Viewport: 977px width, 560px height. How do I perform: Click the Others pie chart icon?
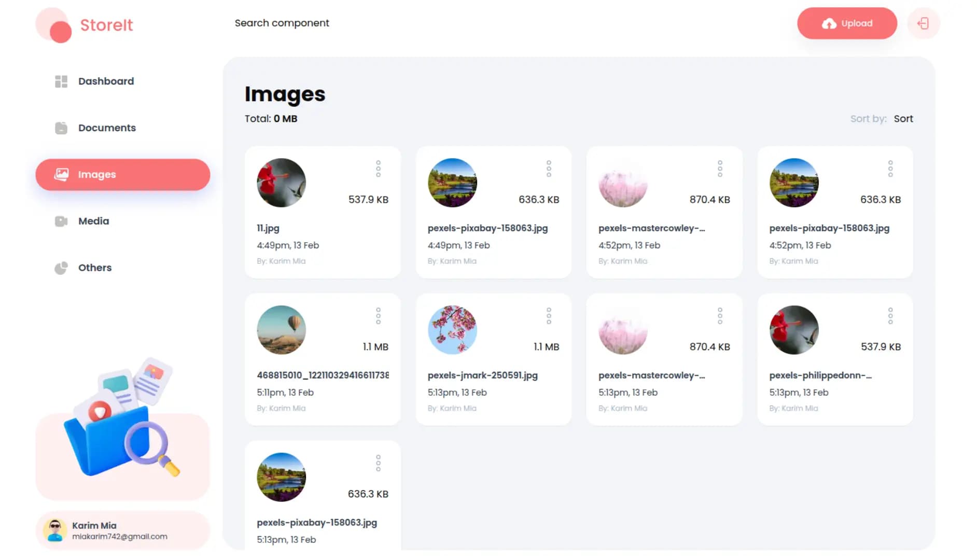click(61, 268)
